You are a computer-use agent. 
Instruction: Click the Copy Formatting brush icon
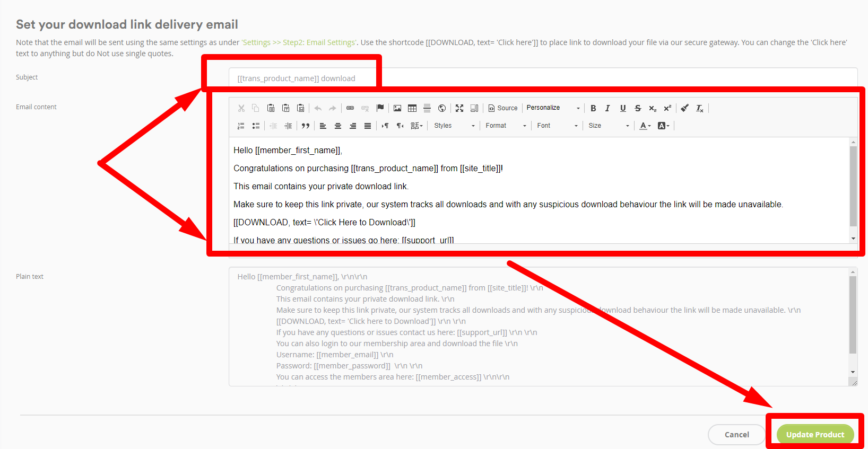(x=685, y=108)
